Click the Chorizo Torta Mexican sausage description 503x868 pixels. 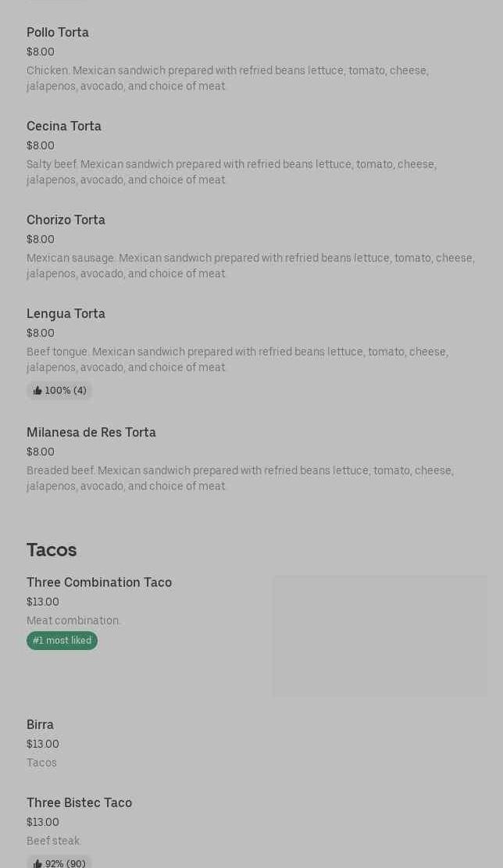(x=250, y=266)
